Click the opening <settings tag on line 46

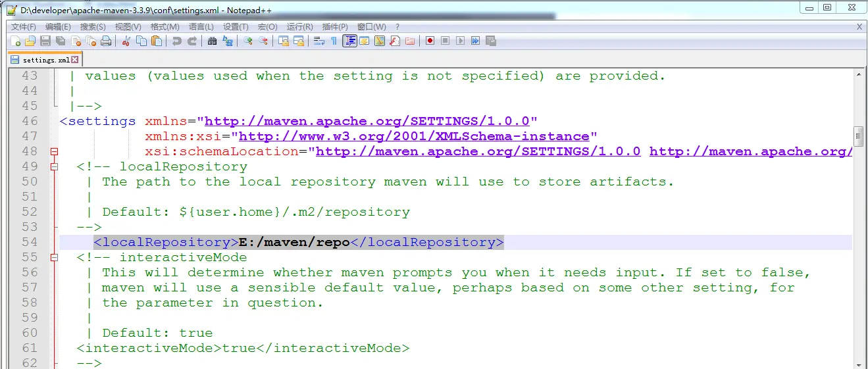tap(97, 121)
